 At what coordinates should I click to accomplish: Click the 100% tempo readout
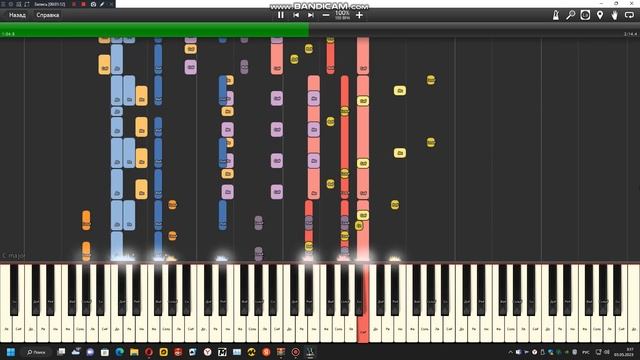coord(342,13)
